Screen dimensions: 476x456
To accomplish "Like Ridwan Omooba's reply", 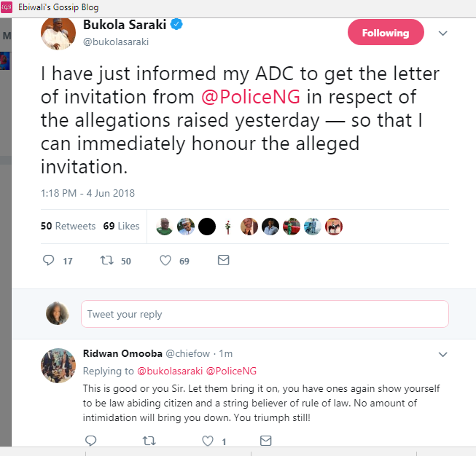I will coord(207,440).
